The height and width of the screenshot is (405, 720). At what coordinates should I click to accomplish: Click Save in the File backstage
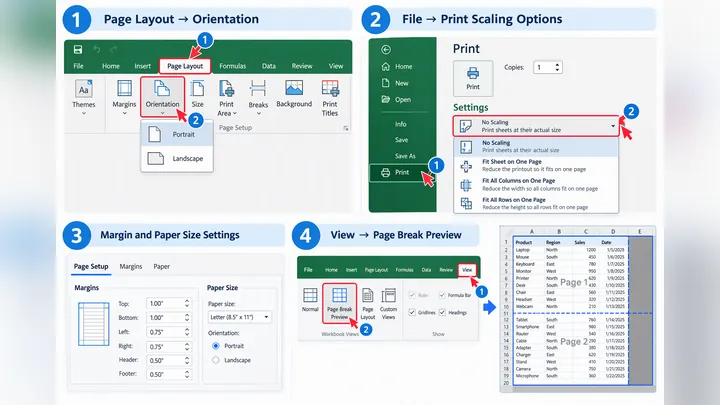click(x=401, y=140)
